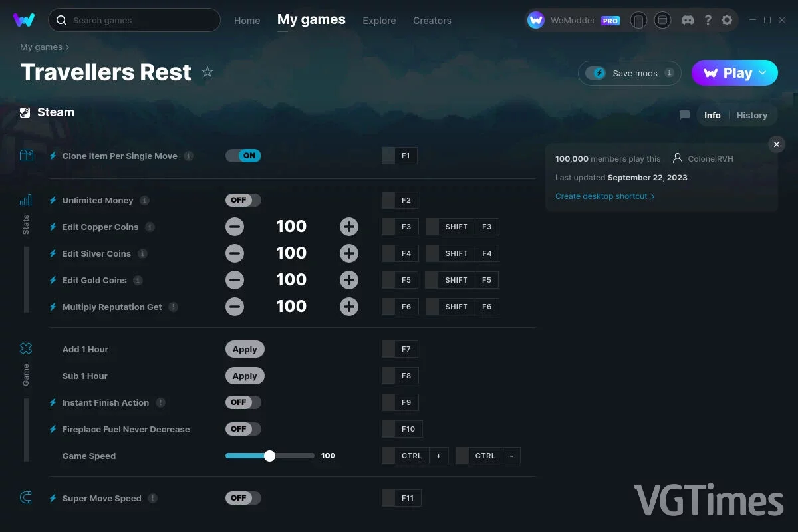Image resolution: width=798 pixels, height=532 pixels.
Task: Adjust the Game Speed slider handle
Action: coord(269,456)
